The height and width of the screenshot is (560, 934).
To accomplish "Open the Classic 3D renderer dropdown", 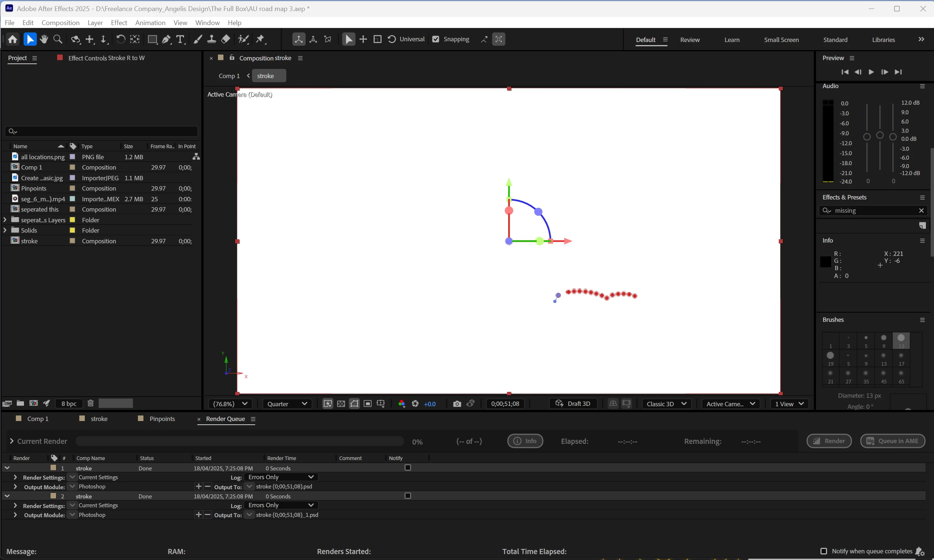I will (666, 404).
